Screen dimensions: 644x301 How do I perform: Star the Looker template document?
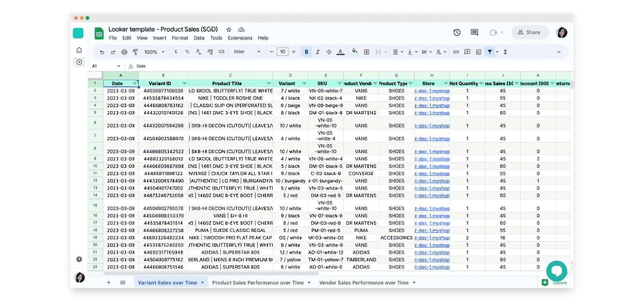coord(229,29)
